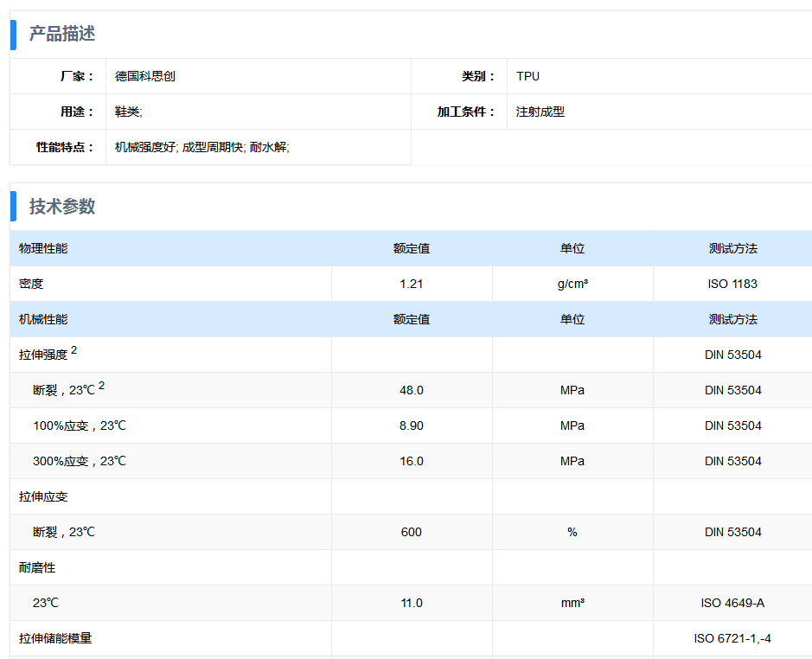Click the density value 1.21
812x659 pixels.
pyautogui.click(x=412, y=284)
